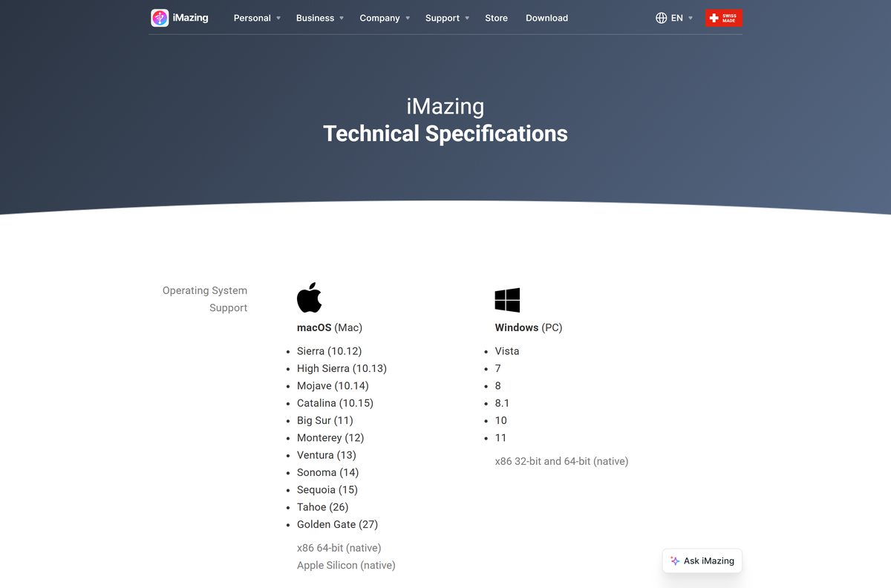Click the Apple Silicon (native) text
The image size is (891, 588).
point(346,566)
